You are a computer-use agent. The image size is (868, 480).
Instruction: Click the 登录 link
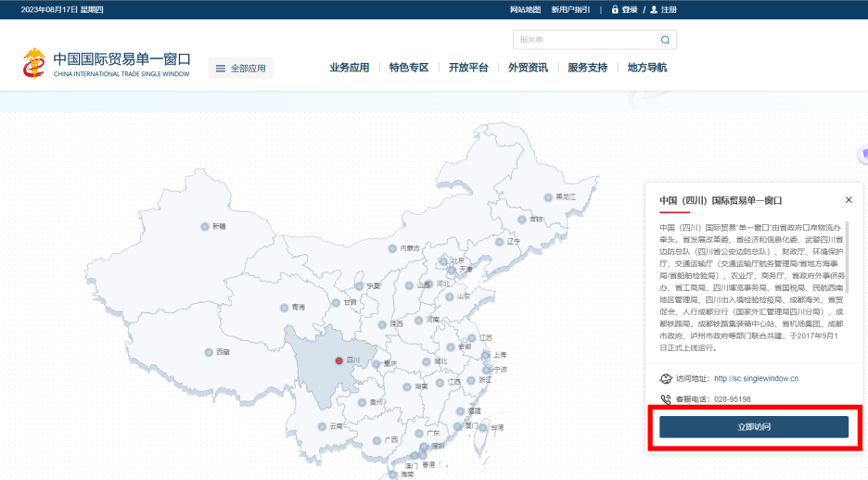[x=630, y=9]
